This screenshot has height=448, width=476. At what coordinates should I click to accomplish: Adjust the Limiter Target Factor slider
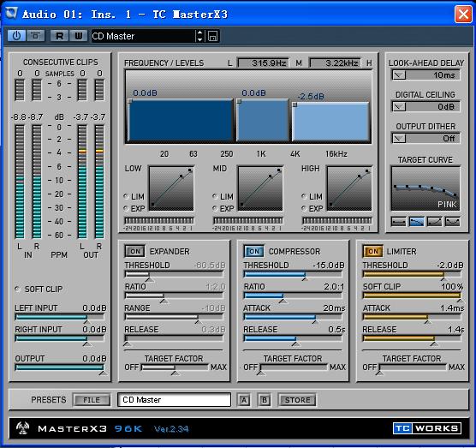coord(413,367)
